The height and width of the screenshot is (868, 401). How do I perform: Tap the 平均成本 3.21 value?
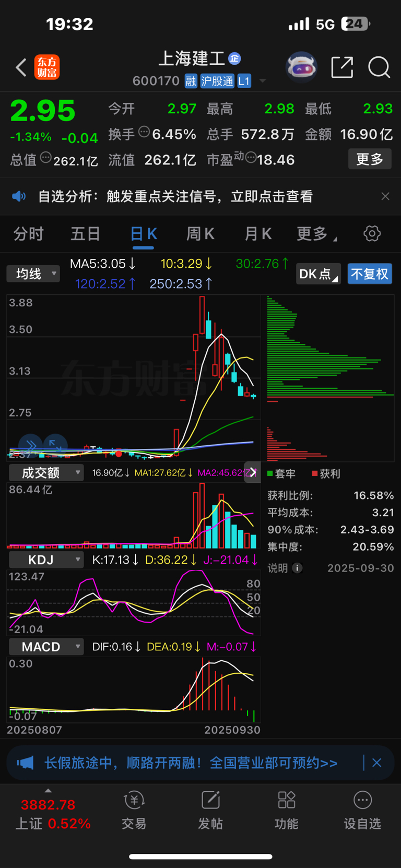(383, 513)
